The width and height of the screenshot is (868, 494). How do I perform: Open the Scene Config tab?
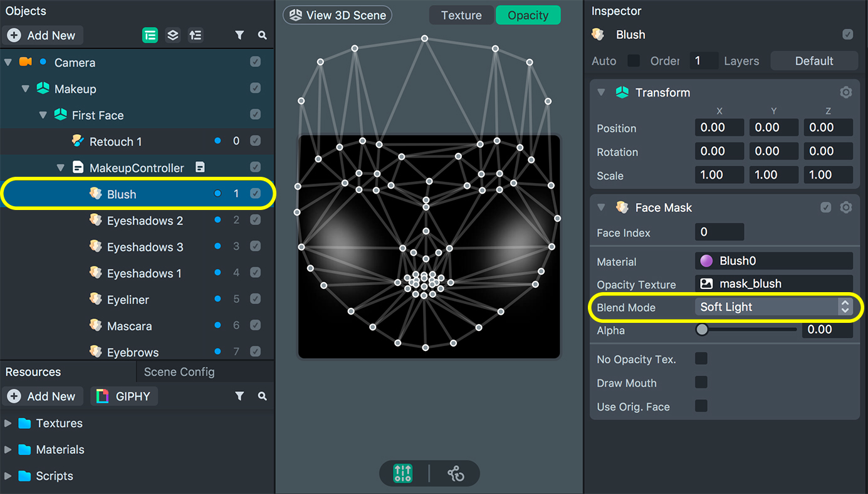179,372
